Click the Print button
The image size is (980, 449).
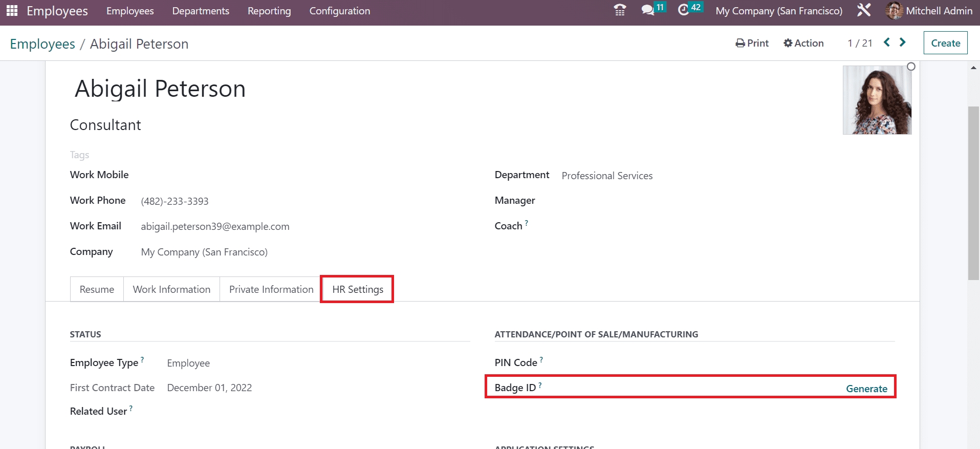coord(752,44)
